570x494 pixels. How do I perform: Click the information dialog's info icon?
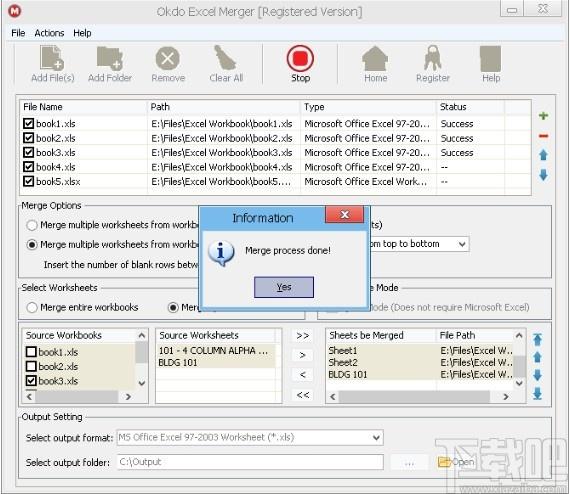click(221, 253)
